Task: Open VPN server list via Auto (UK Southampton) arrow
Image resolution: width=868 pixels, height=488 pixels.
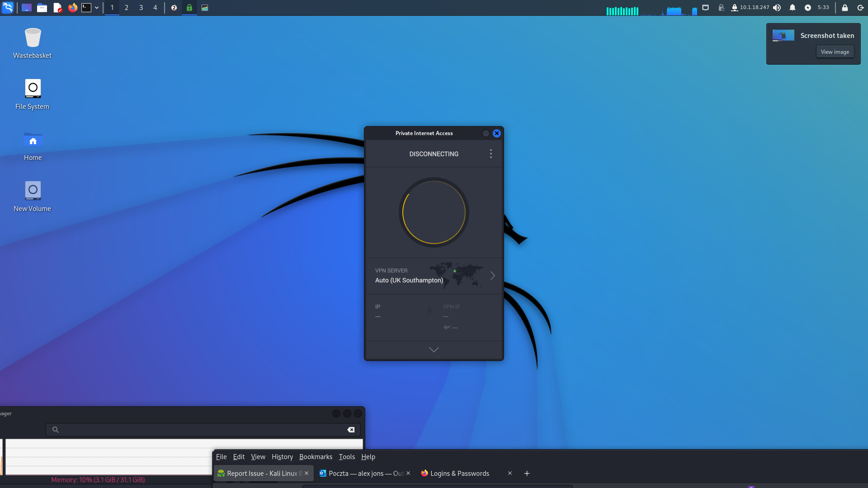Action: [492, 276]
